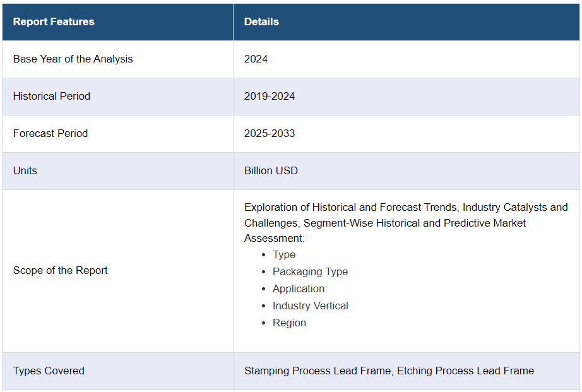This screenshot has width=582, height=392.
Task: Select the Forecast Period row label
Action: coord(50,133)
